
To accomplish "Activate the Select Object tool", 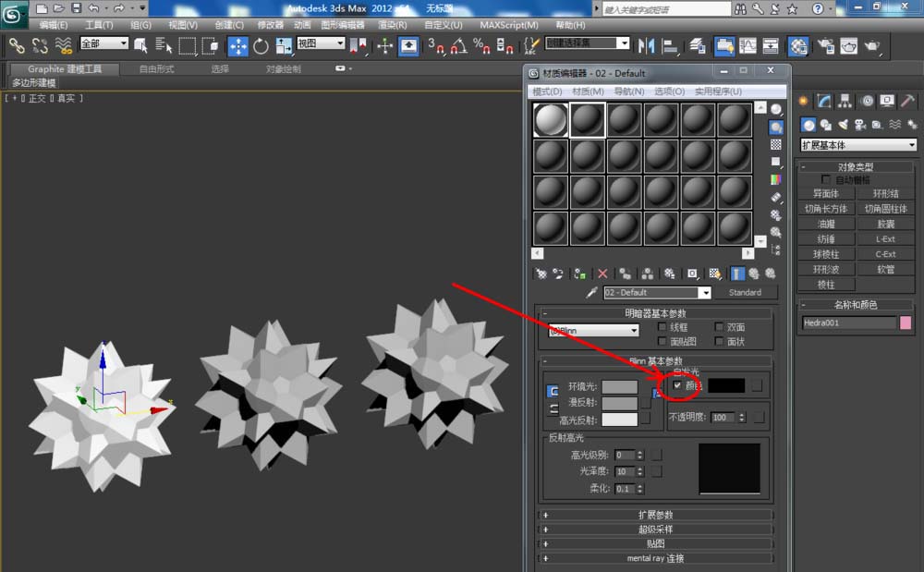I will pyautogui.click(x=140, y=45).
